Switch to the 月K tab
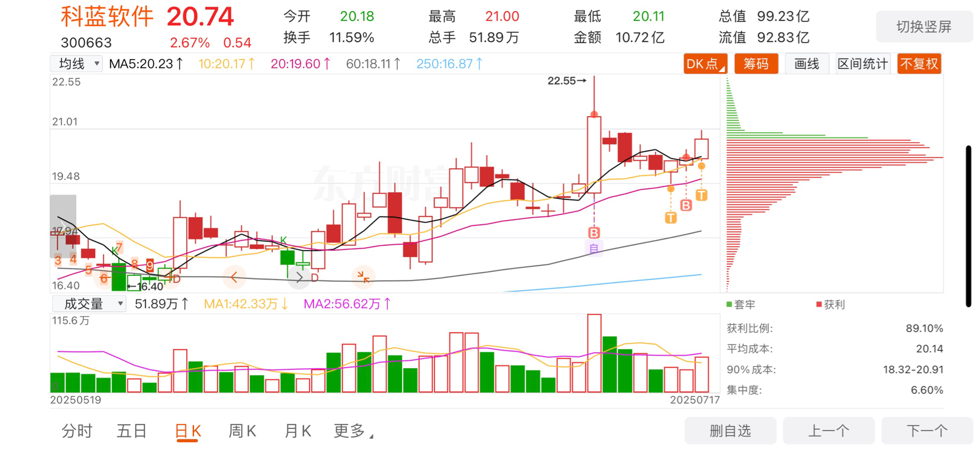980x453 pixels. 298,431
